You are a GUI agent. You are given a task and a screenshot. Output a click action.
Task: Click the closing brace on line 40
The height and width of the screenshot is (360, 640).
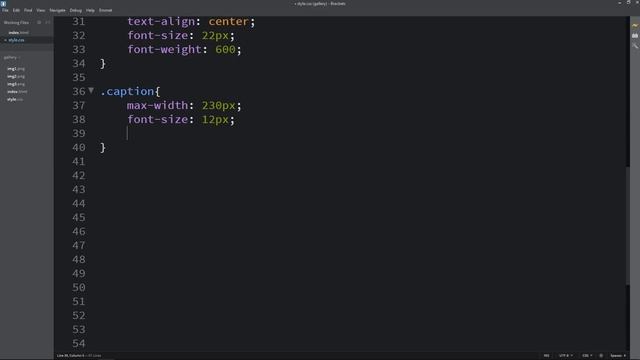coord(103,147)
